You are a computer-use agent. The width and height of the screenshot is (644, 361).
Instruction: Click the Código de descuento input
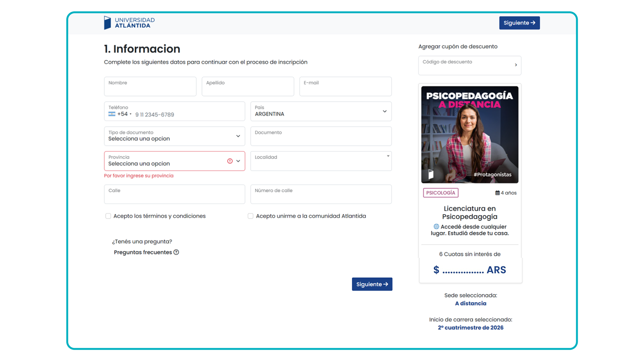tap(470, 65)
